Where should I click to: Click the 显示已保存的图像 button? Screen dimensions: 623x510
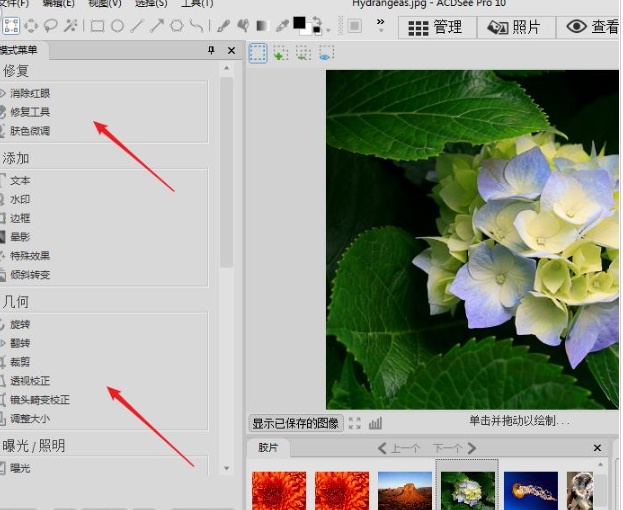pos(296,423)
